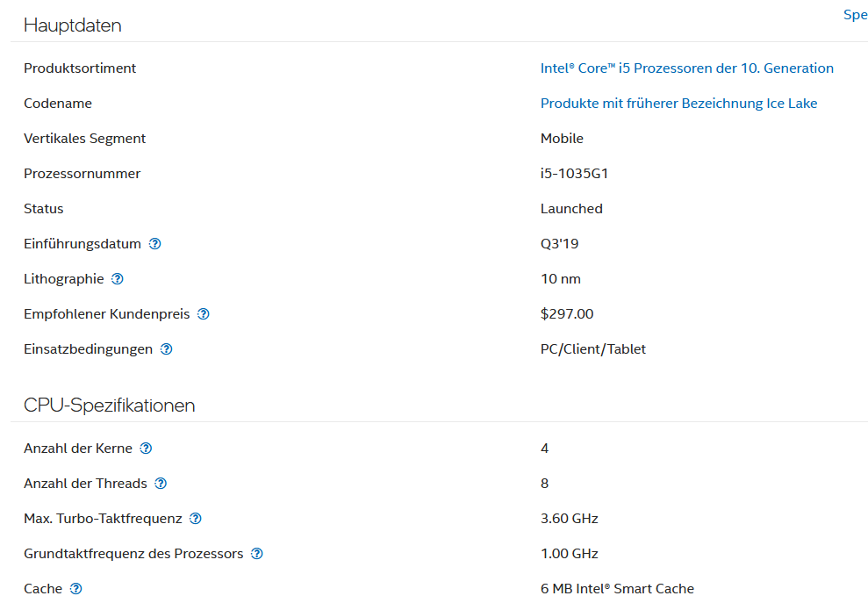Screen dimensions: 868x603
Task: Click help icon next to Einführungsdatum
Action: 155,244
